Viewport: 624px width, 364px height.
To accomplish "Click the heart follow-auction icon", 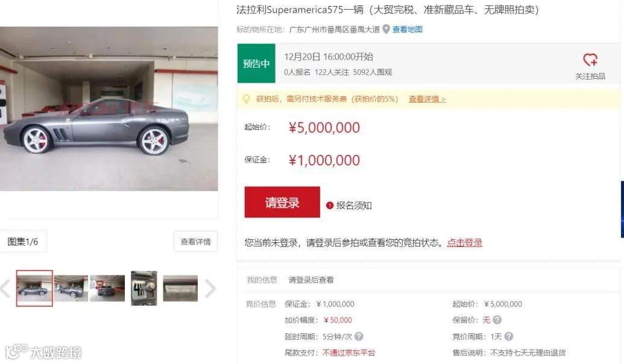I will [590, 60].
